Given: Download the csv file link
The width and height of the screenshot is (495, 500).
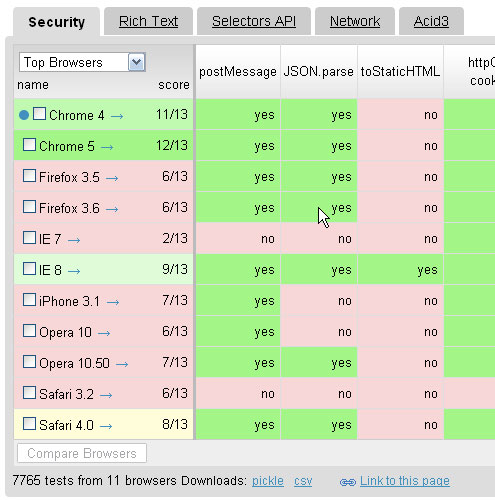Looking at the screenshot, I should click(303, 481).
